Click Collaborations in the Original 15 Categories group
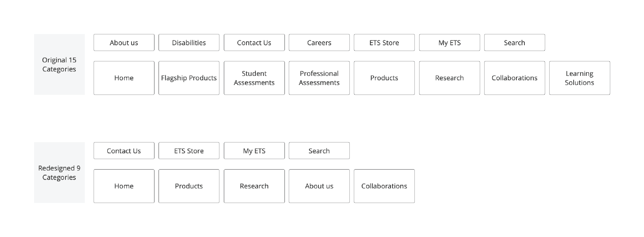Viewport: 644px width, 237px height. click(514, 78)
